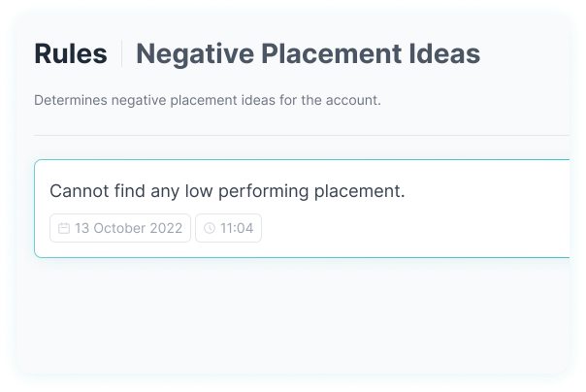Click the word 'performing' in the card message
Screen dimensions: 586x392
click(x=264, y=192)
